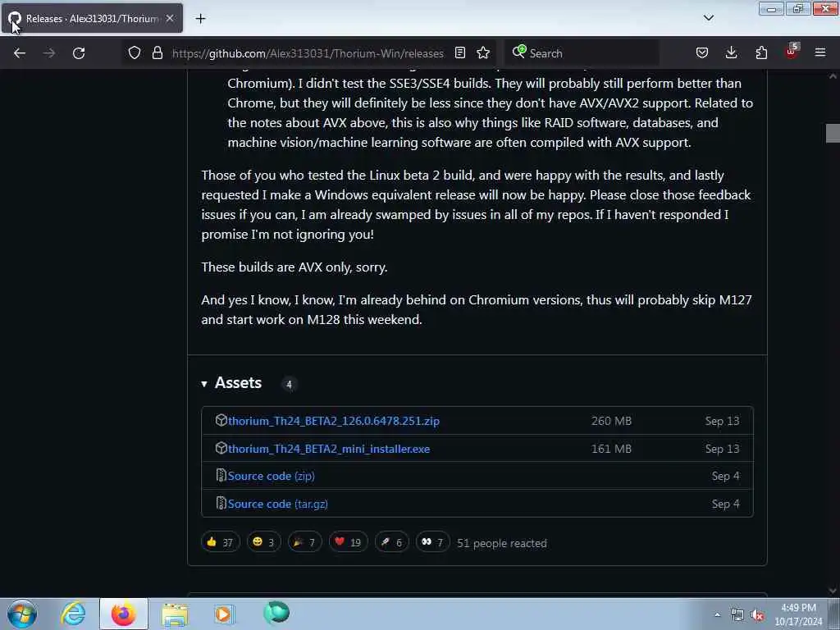The height and width of the screenshot is (630, 840).
Task: View site security via the padlock icon
Action: coord(157,53)
